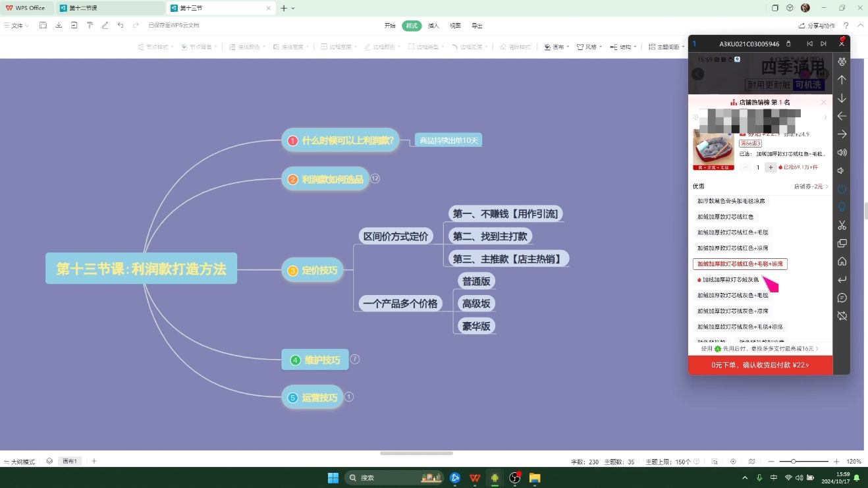868x488 pixels.
Task: Click the scissors icon in phone sidebar
Action: (x=842, y=225)
